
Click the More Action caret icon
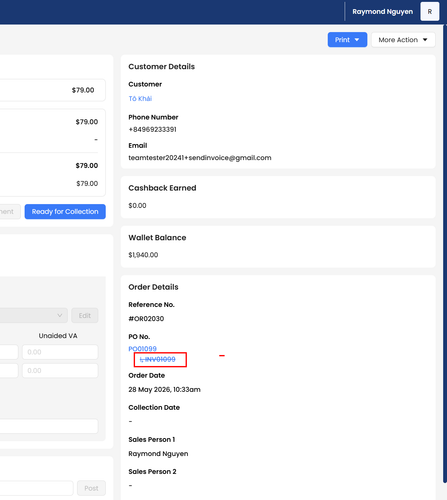[425, 40]
